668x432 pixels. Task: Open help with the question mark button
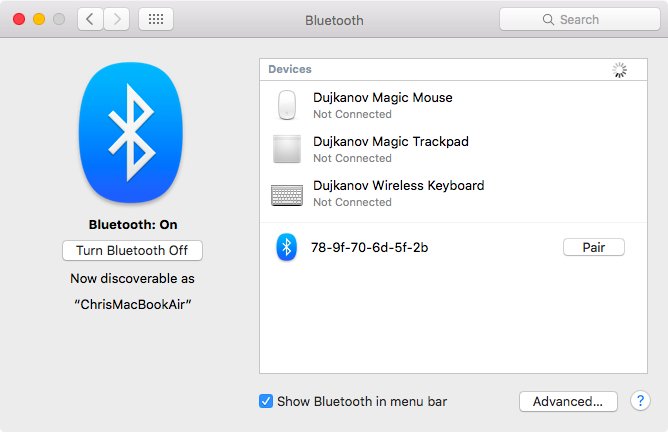pos(640,401)
